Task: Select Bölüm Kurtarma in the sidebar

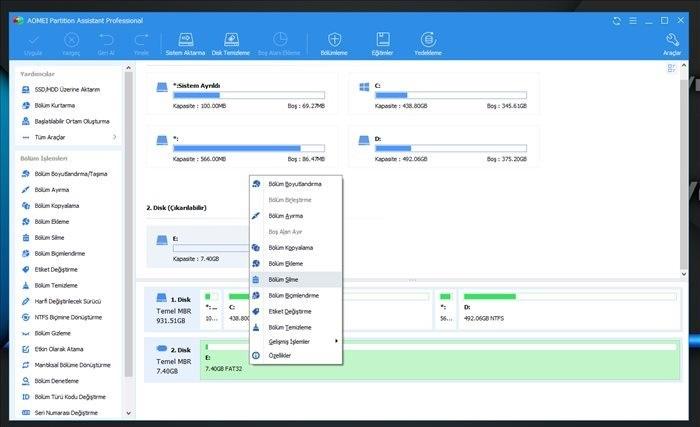Action: tap(55, 105)
